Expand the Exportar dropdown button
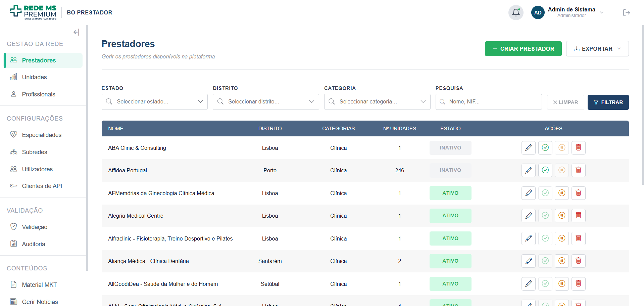Viewport: 644px width, 306px height. (x=597, y=49)
